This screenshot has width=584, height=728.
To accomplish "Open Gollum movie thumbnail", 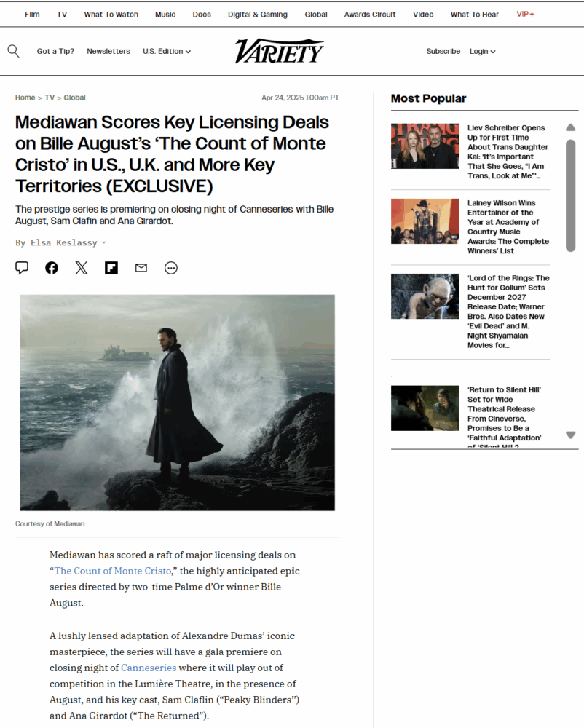I will coord(425,296).
